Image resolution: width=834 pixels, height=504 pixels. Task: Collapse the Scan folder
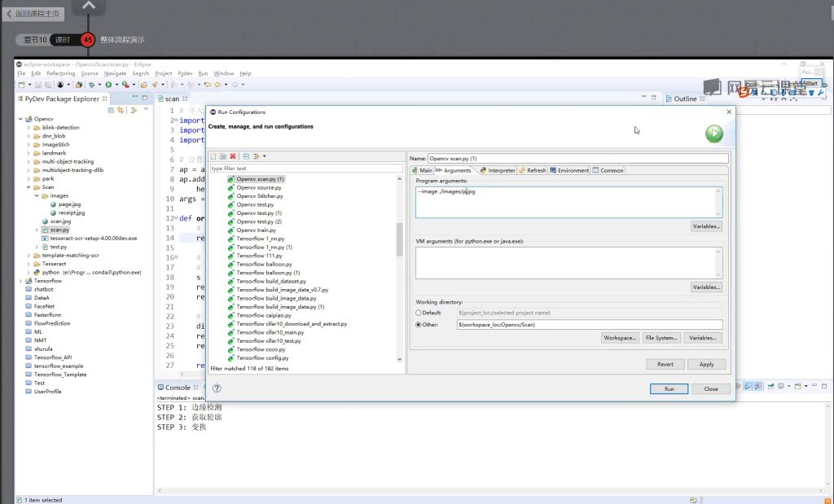29,187
